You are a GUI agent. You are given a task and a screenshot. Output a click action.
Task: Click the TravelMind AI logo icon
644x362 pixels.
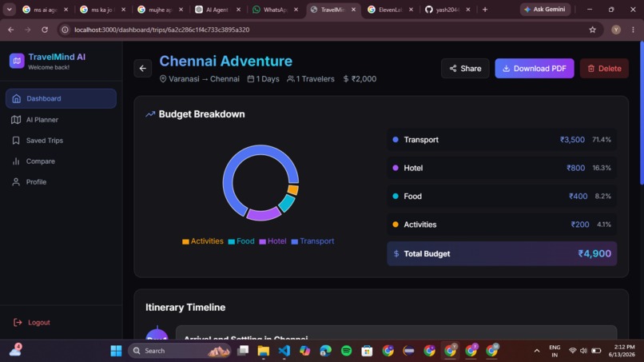(17, 61)
